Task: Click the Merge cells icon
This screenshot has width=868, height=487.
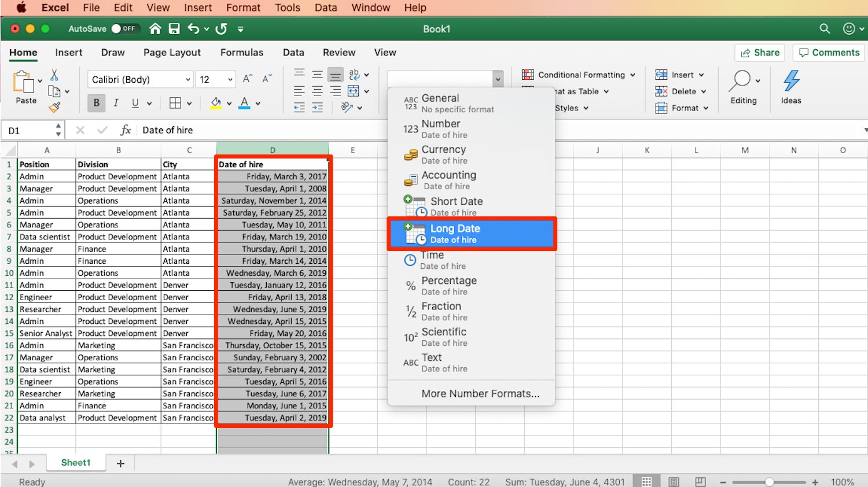Action: (x=354, y=91)
